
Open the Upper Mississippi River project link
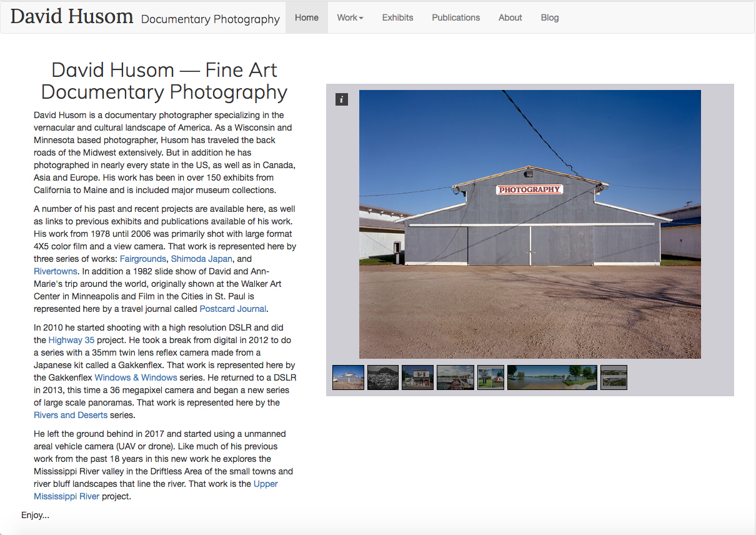[x=156, y=490]
